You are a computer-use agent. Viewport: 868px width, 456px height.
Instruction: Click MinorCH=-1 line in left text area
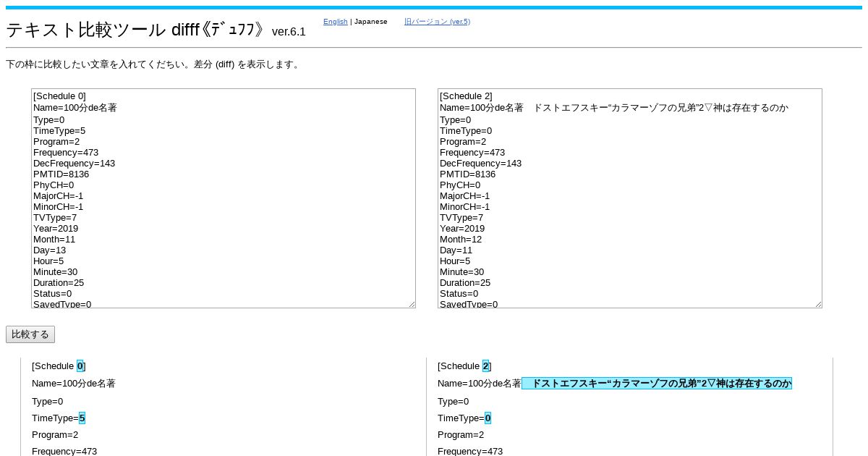coord(58,207)
